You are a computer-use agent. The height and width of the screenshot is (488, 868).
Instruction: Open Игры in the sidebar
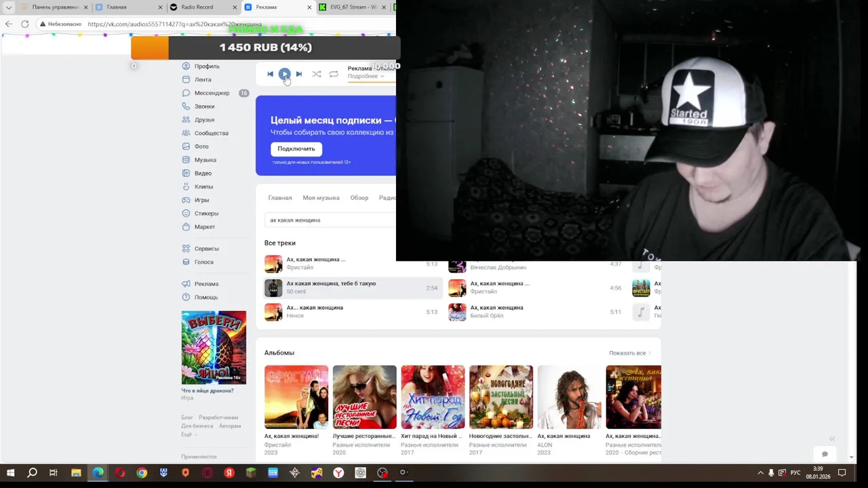point(195,200)
